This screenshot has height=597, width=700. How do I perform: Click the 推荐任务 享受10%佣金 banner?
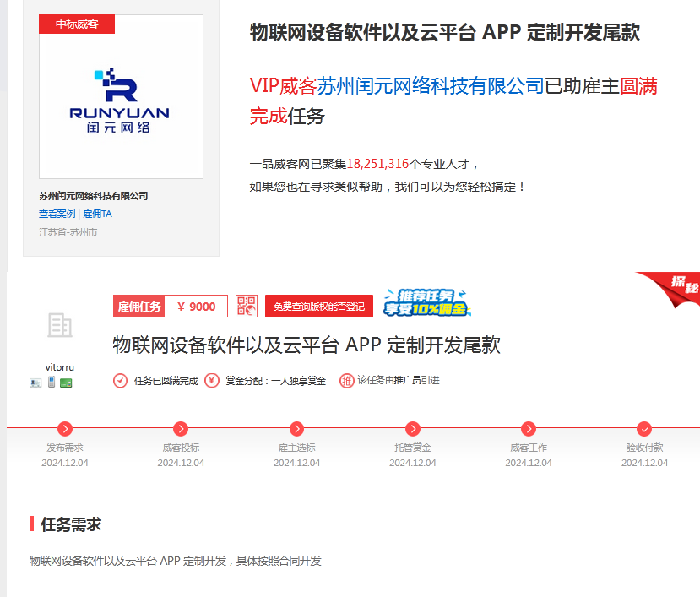coord(426,303)
